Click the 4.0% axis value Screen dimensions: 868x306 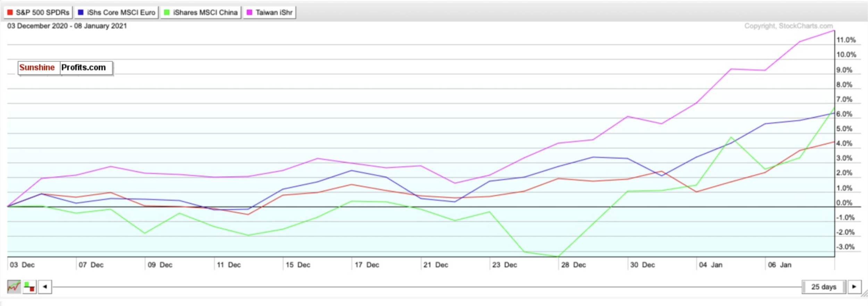pyautogui.click(x=844, y=144)
